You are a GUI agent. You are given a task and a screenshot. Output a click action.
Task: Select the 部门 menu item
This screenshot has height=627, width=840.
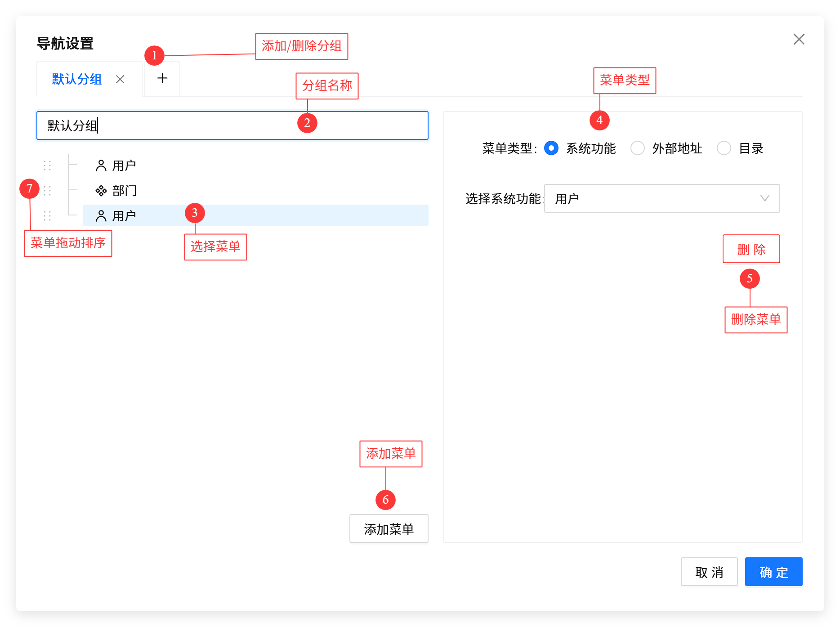[125, 191]
